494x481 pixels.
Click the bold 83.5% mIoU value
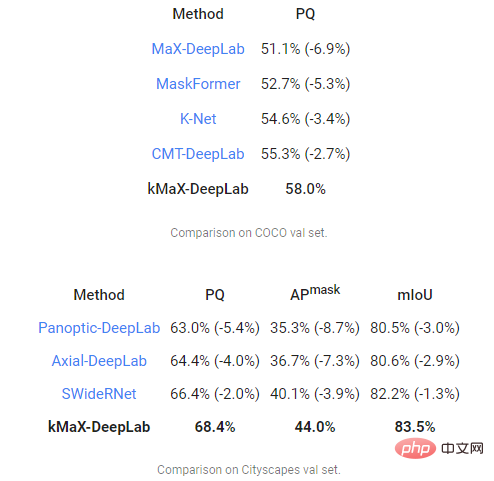[x=415, y=427]
